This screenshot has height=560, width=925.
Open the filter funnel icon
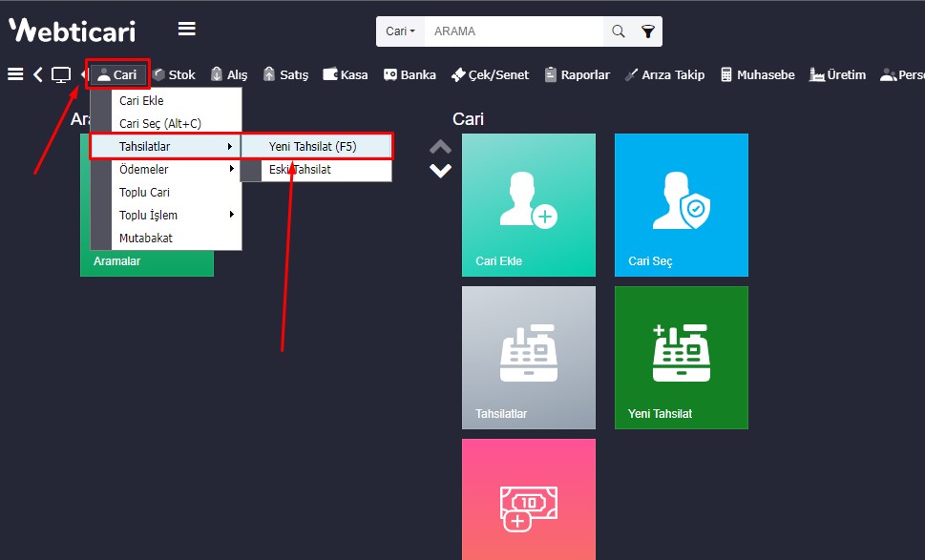[648, 31]
